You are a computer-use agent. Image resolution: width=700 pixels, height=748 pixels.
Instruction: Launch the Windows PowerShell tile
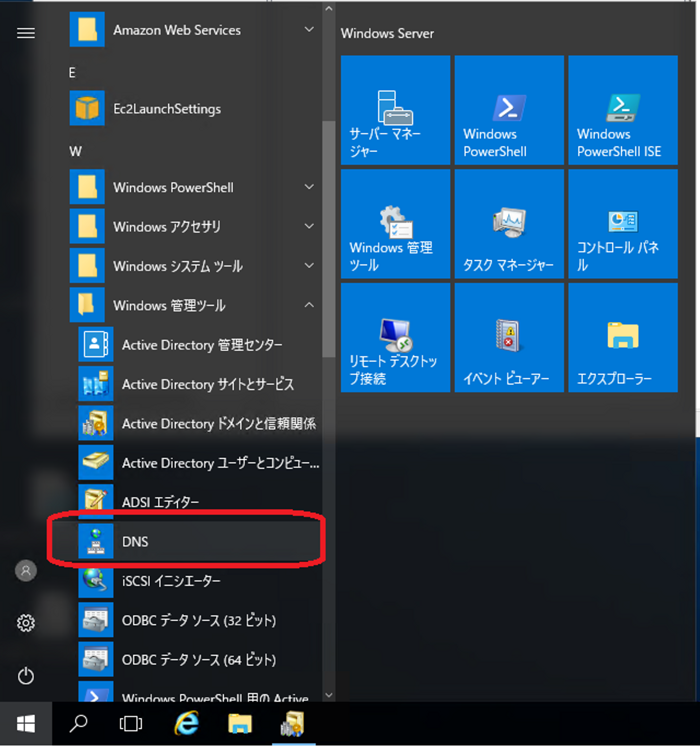(509, 110)
